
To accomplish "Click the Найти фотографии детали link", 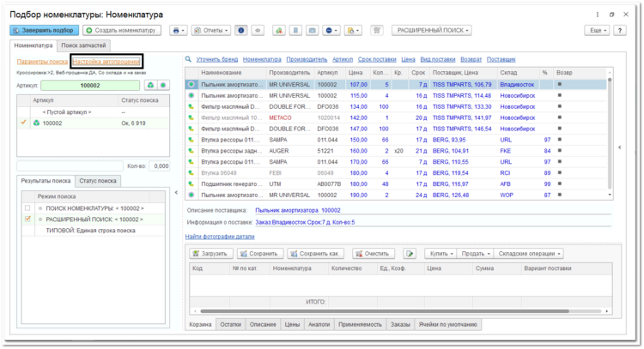I will tap(220, 237).
